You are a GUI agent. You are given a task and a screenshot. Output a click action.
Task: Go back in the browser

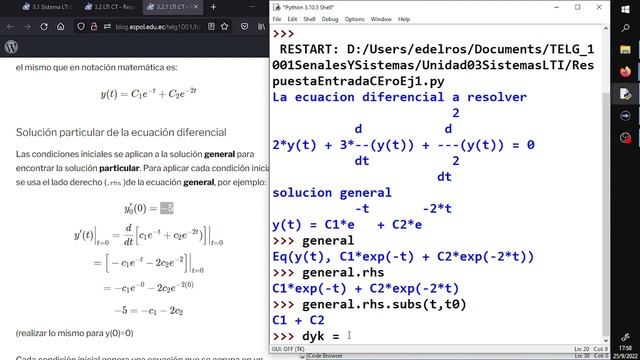click(10, 27)
